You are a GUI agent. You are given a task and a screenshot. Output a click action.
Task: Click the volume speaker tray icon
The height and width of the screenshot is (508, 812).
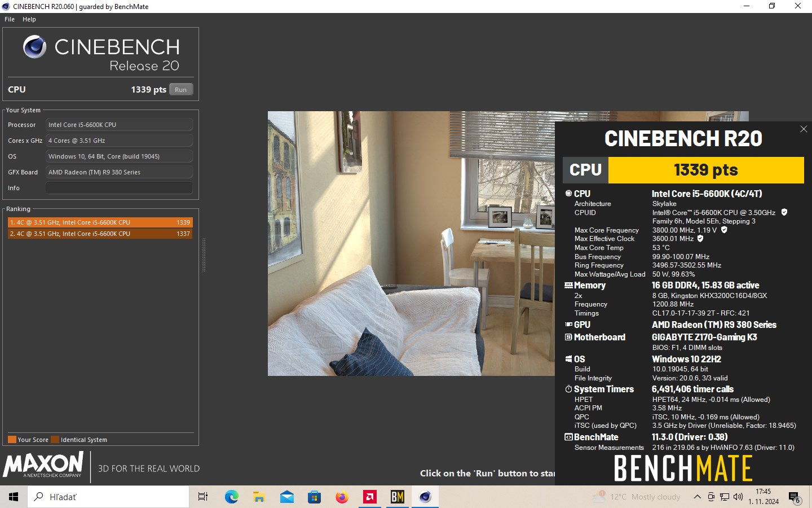[738, 497]
